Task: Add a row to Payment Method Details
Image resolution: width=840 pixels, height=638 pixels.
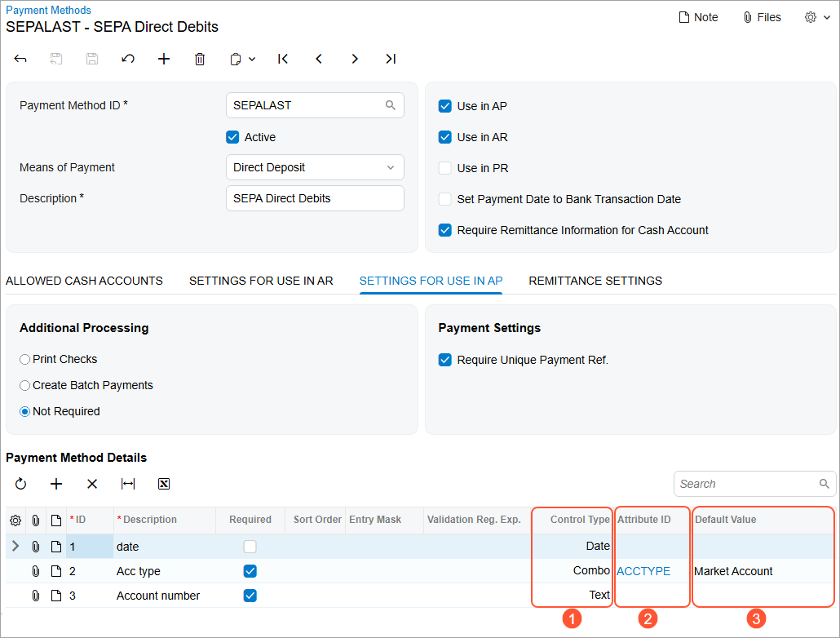Action: [x=56, y=484]
